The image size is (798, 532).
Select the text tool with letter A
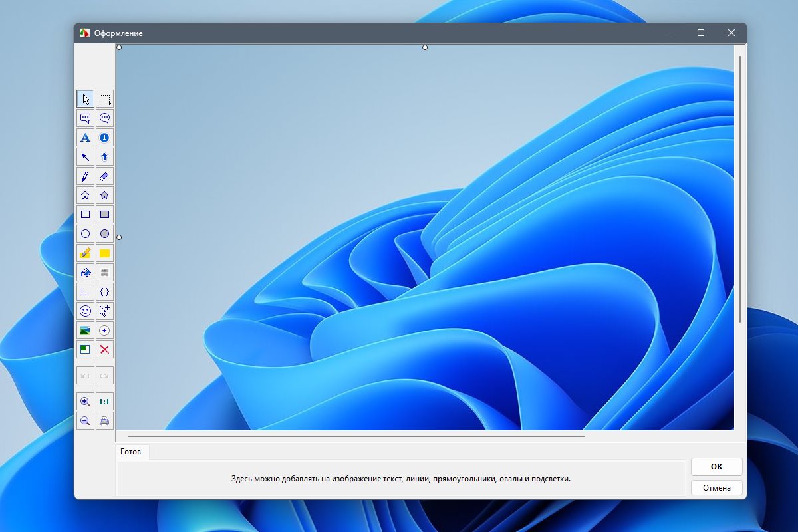[85, 138]
